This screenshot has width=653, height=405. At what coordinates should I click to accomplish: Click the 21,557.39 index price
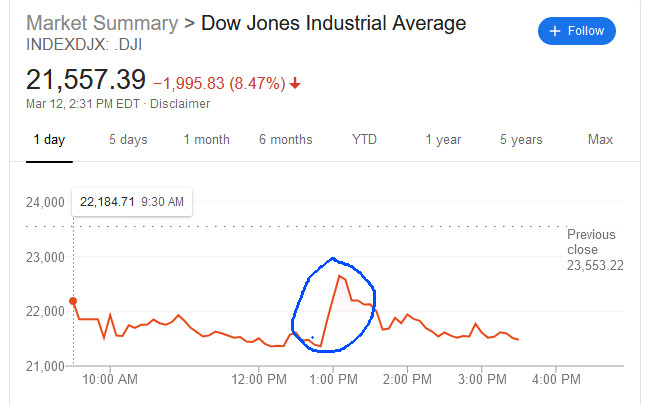(86, 79)
